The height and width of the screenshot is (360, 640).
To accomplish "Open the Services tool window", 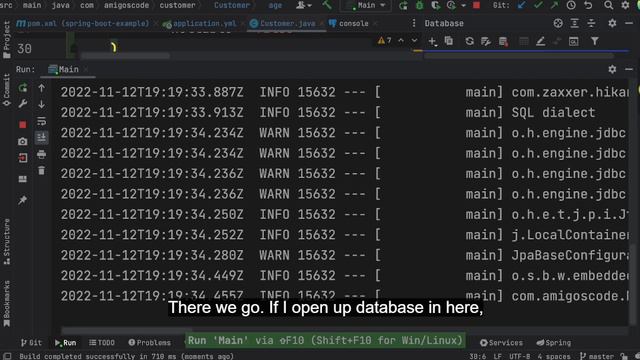I will 501,343.
